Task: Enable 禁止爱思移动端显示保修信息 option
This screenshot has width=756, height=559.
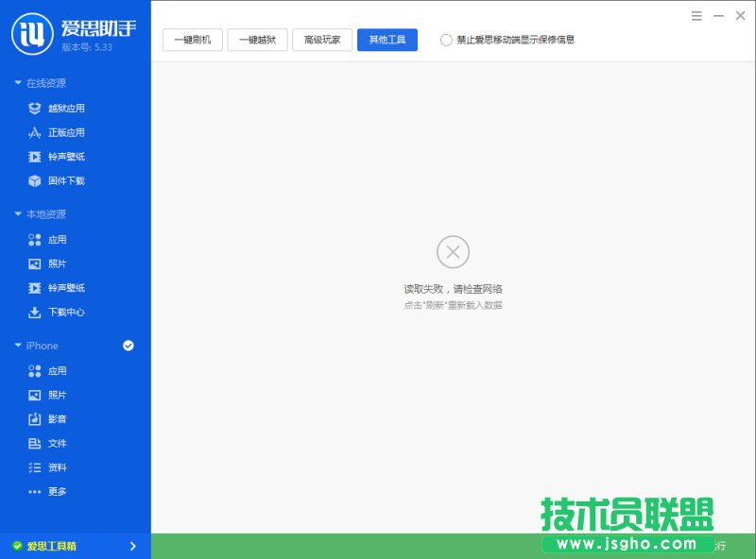Action: 445,40
